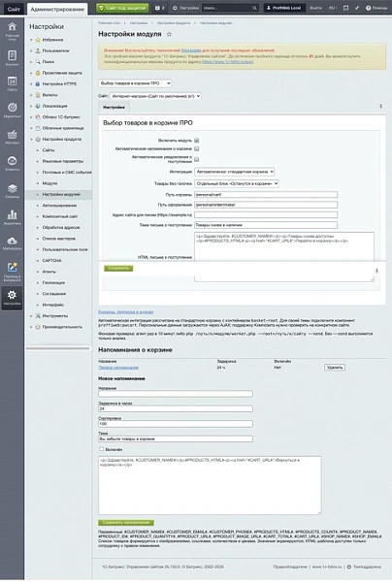Open the Клиенты sidebar icon
Viewport: 392px width, 582px height.
[12, 163]
